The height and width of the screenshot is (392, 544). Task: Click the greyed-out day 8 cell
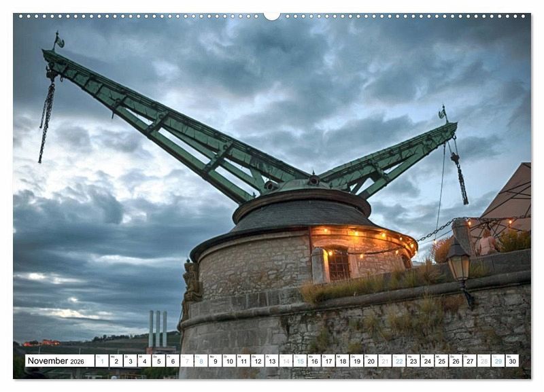(x=201, y=361)
